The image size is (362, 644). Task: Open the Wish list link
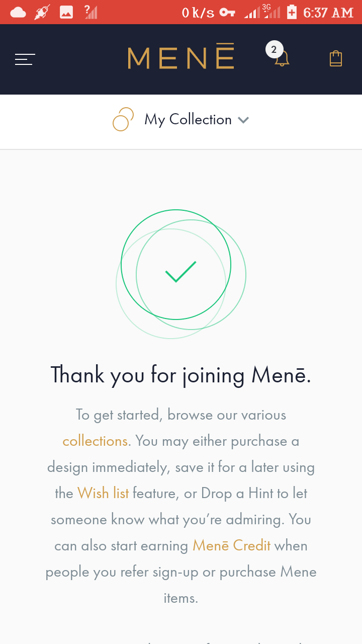tap(103, 494)
